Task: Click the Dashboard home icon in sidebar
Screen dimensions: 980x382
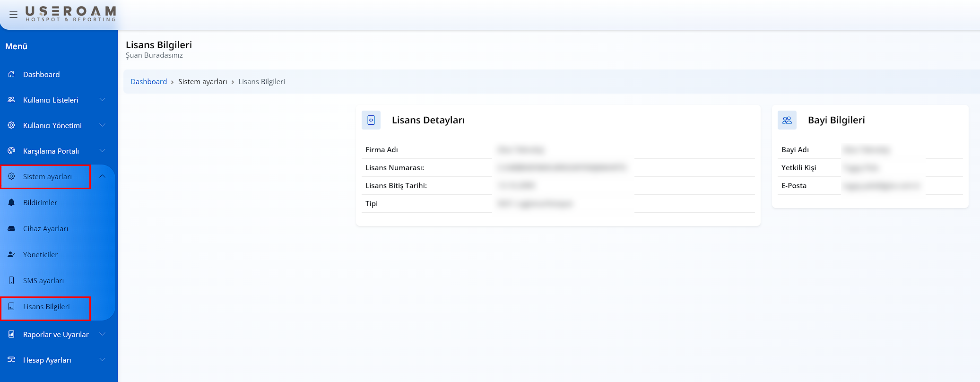Action: click(11, 74)
